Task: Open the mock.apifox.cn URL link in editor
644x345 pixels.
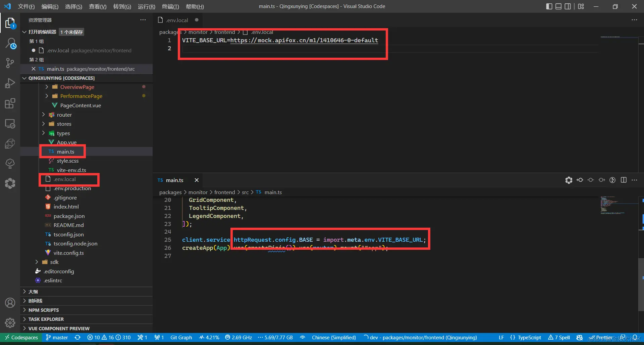Action: pos(304,40)
